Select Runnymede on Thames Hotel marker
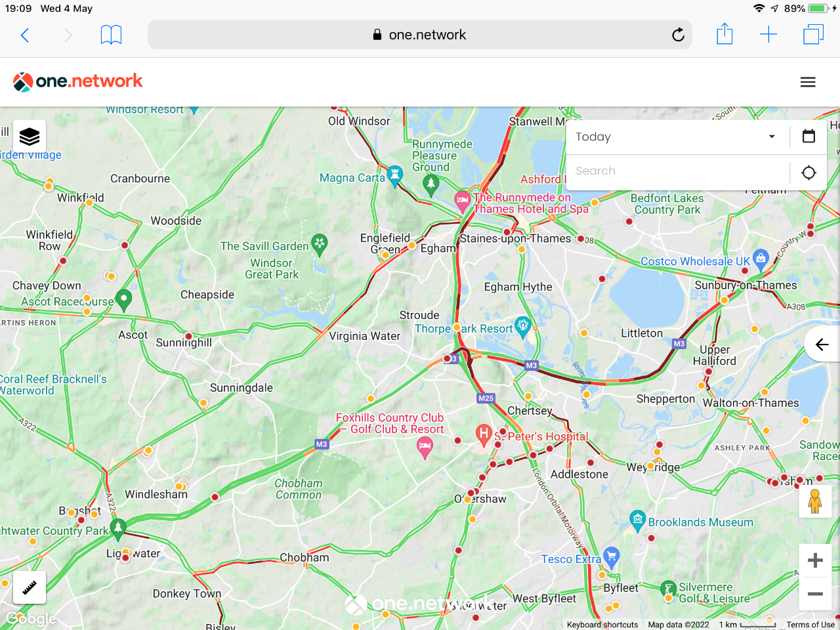Image resolution: width=840 pixels, height=630 pixels. coord(463,201)
